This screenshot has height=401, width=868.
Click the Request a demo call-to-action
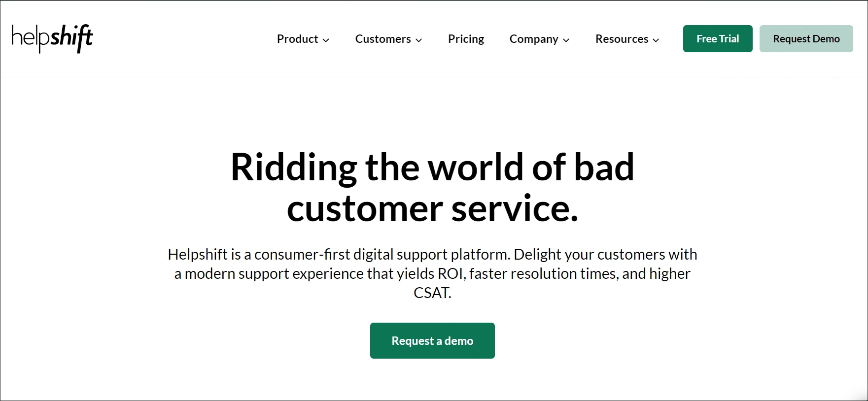pyautogui.click(x=432, y=340)
